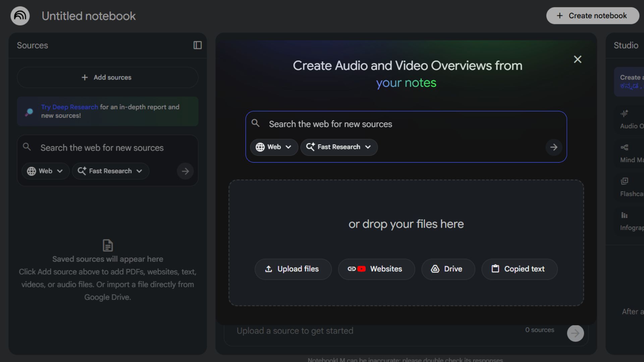Select the Websites source option
Viewport: 644px width, 362px height.
click(x=376, y=269)
